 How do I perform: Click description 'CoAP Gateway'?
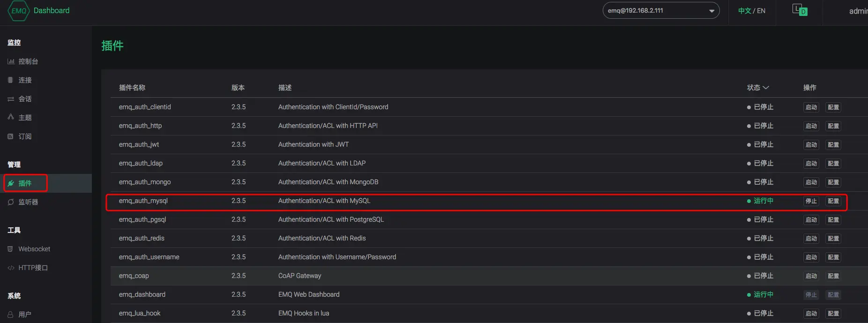(x=299, y=276)
